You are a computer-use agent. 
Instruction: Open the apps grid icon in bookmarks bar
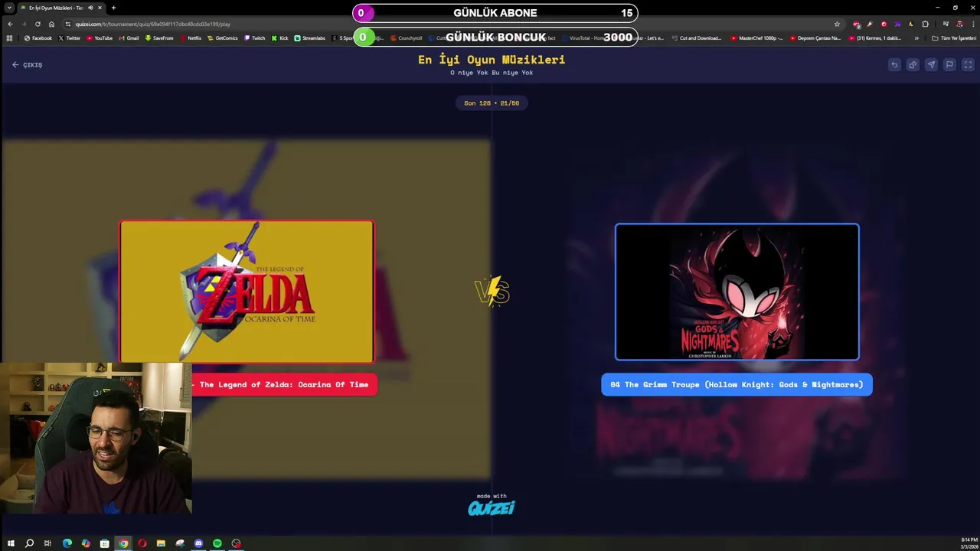[9, 37]
